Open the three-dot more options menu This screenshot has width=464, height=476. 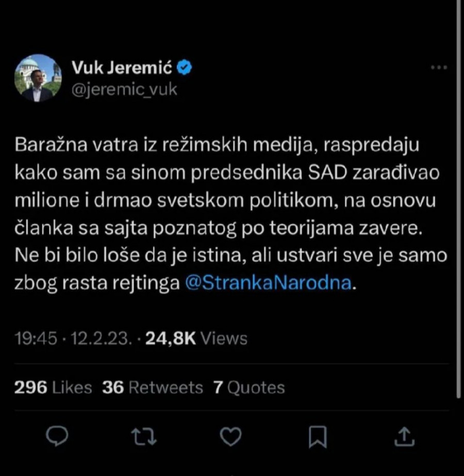(x=438, y=67)
